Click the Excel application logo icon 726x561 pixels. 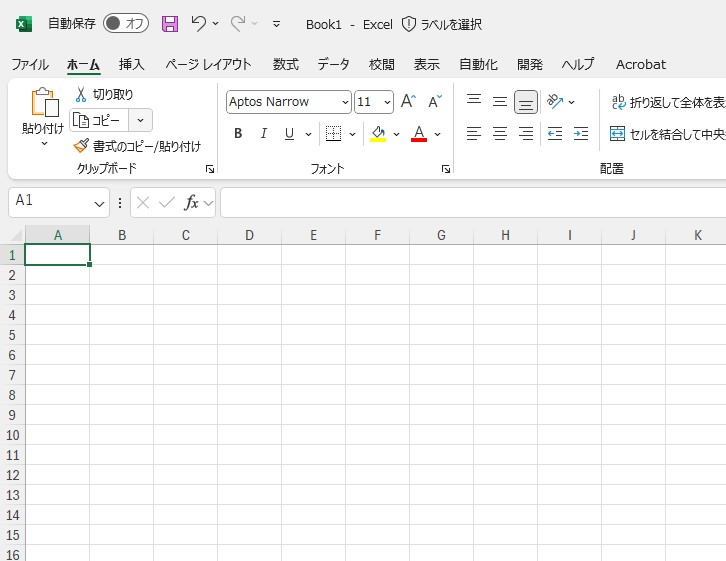24,24
